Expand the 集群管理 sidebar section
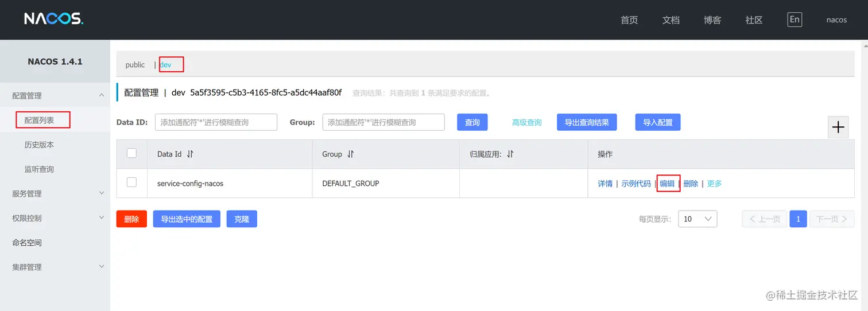Image resolution: width=868 pixels, height=311 pixels. (55, 267)
